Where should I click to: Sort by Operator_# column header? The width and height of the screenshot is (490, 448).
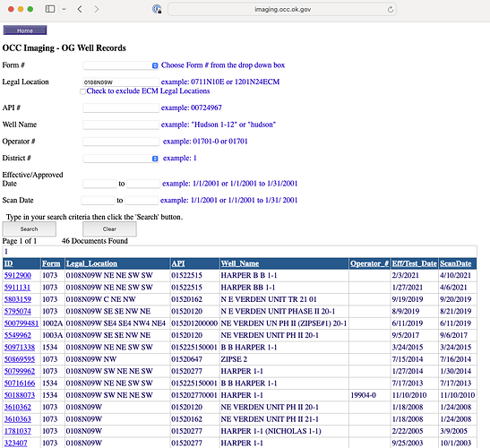[369, 263]
